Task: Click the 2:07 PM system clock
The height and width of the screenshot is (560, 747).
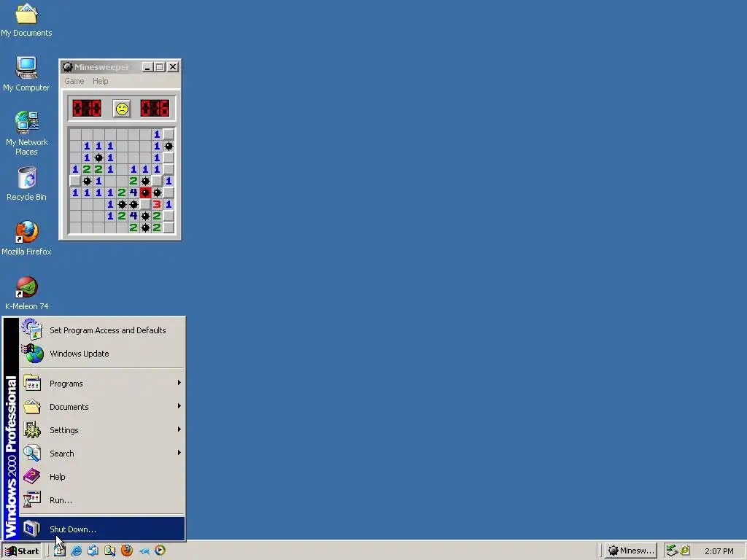Action: point(719,551)
